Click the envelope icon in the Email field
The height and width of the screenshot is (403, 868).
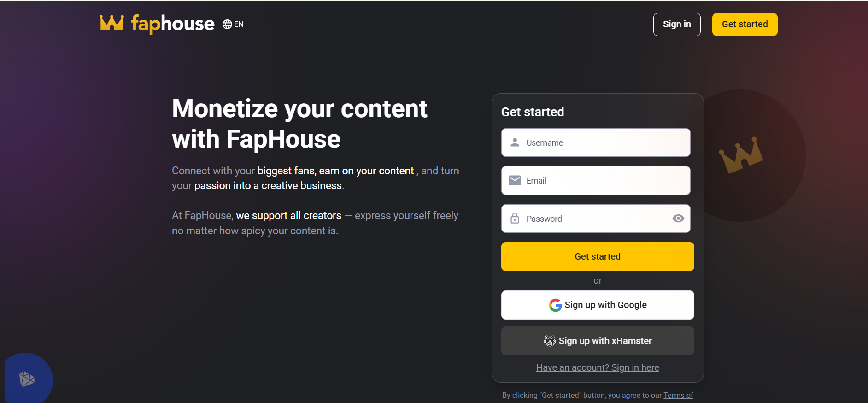[x=515, y=180]
